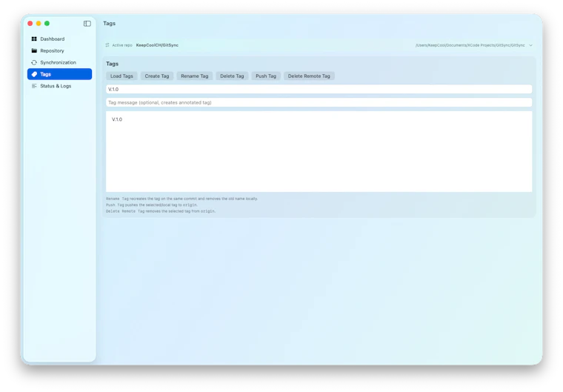Open Status & Logs section

[59, 86]
